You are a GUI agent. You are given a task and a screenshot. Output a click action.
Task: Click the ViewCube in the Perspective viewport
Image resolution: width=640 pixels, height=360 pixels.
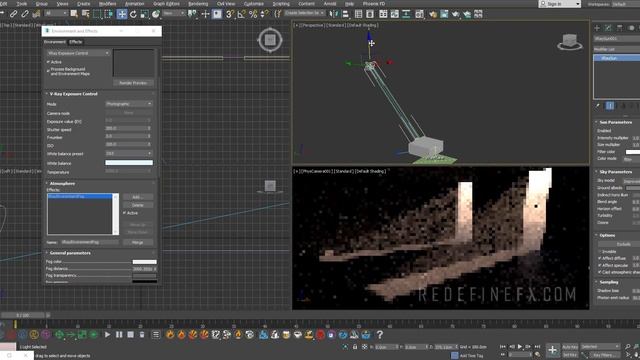[x=570, y=42]
